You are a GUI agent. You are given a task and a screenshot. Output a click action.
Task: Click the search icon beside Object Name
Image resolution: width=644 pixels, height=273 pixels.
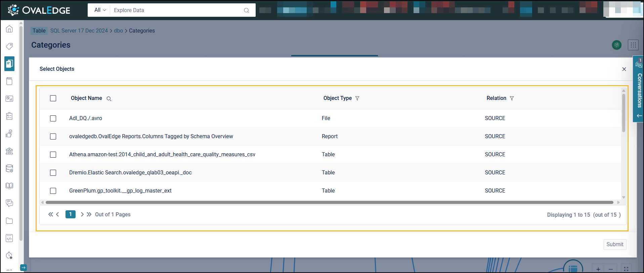click(109, 99)
